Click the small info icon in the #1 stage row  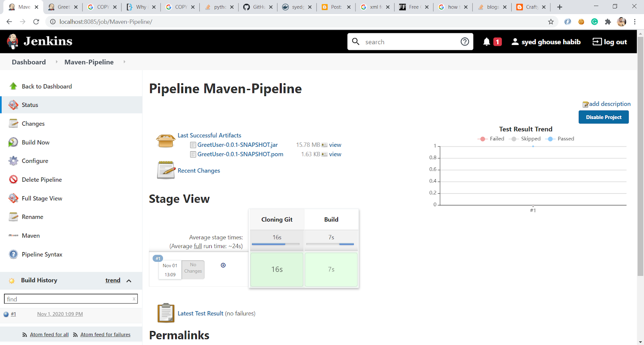(223, 265)
